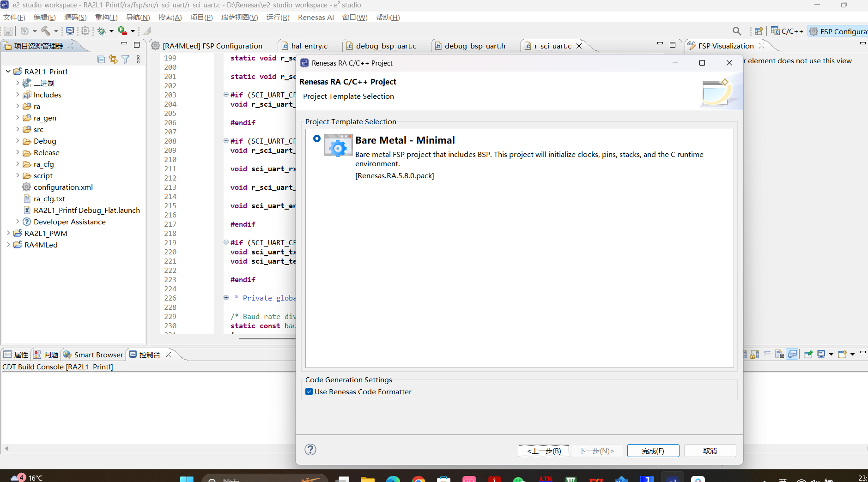Click the gear settings icon in main toolbar
868x482 pixels.
pyautogui.click(x=85, y=31)
